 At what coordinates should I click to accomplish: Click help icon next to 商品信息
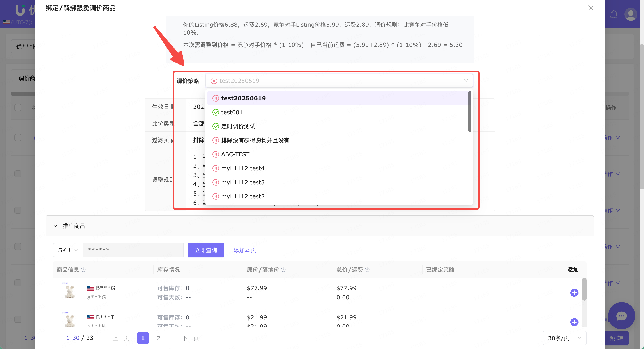(x=83, y=270)
